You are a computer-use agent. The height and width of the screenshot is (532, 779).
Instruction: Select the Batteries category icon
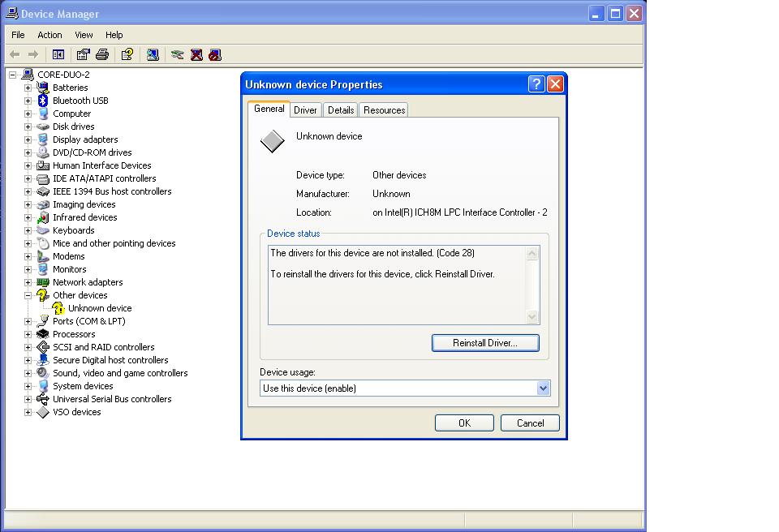(43, 88)
